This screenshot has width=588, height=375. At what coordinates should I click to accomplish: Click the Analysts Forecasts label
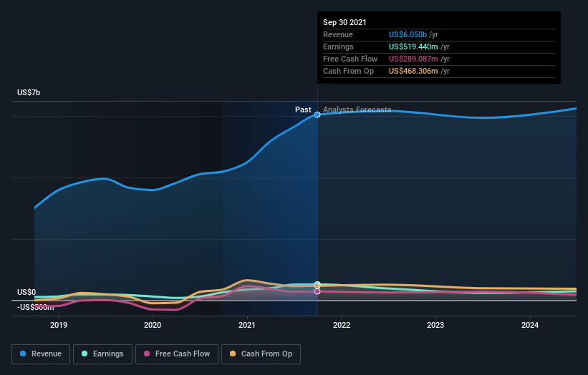tap(357, 109)
